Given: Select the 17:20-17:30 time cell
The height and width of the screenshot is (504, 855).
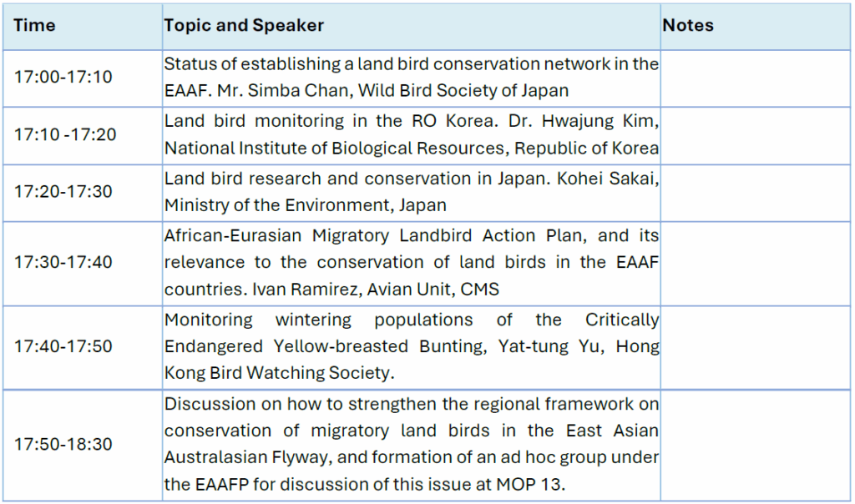Looking at the screenshot, I should click(63, 192).
